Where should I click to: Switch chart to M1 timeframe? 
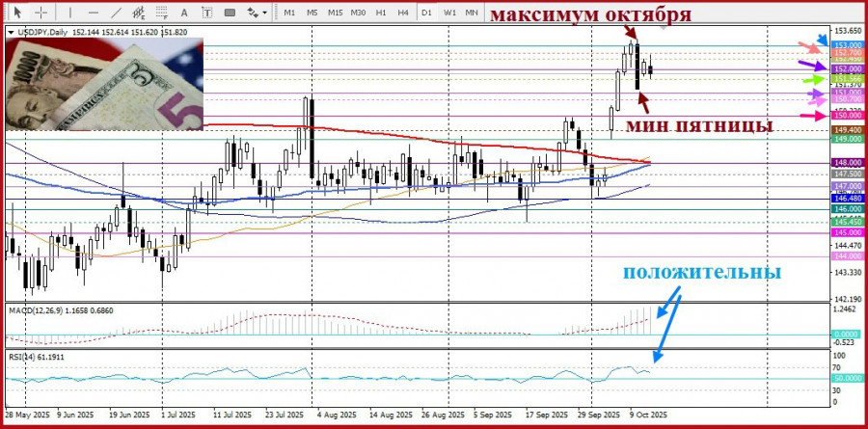click(x=289, y=12)
